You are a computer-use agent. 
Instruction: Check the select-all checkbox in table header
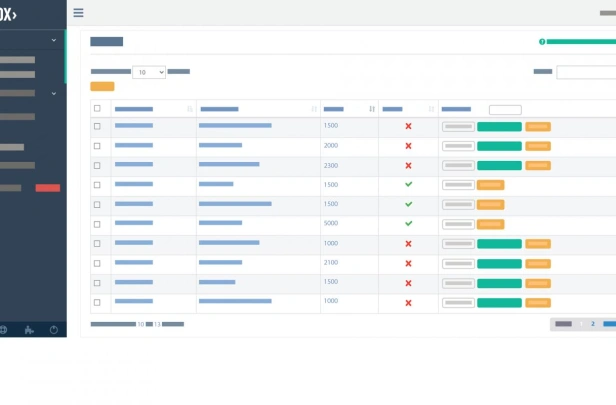97,108
